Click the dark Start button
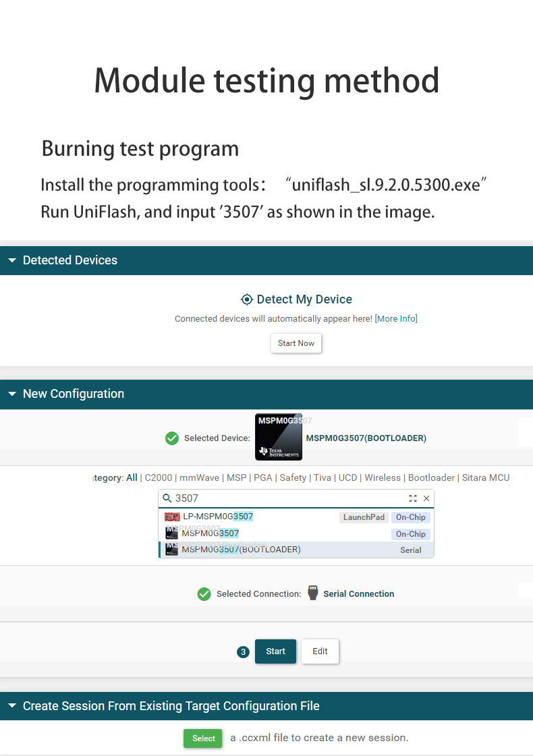Viewport: 533px width, 756px height. click(x=275, y=651)
